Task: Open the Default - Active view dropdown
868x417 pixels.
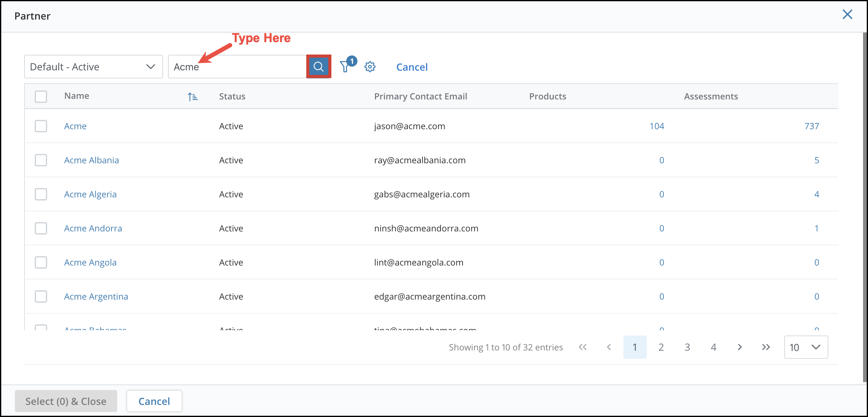Action: coord(93,66)
